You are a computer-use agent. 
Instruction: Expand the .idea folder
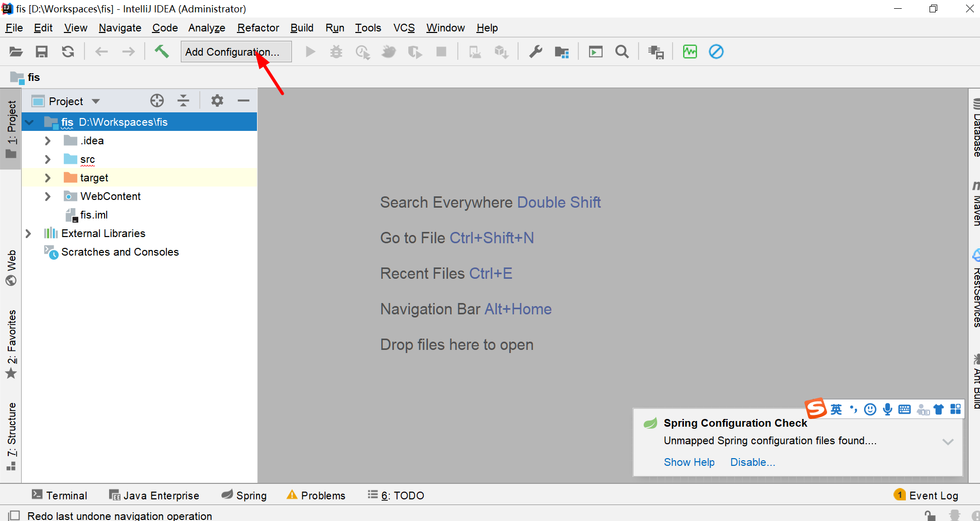pos(48,141)
